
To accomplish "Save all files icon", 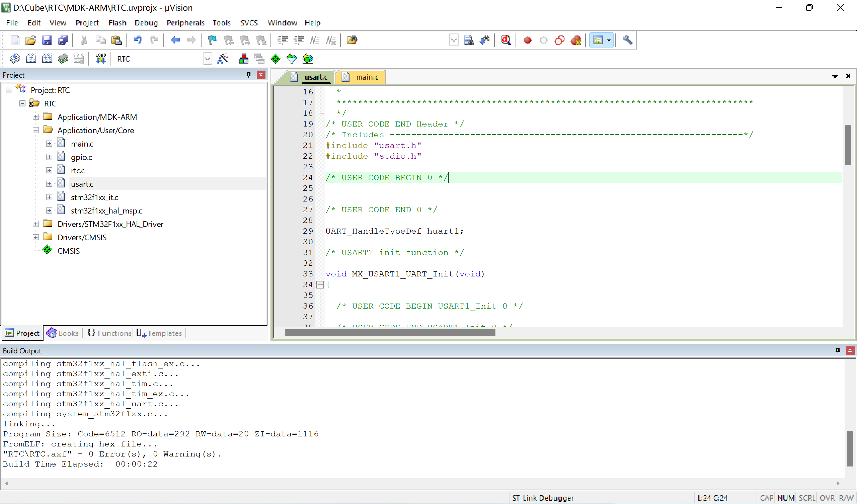I will (x=63, y=40).
